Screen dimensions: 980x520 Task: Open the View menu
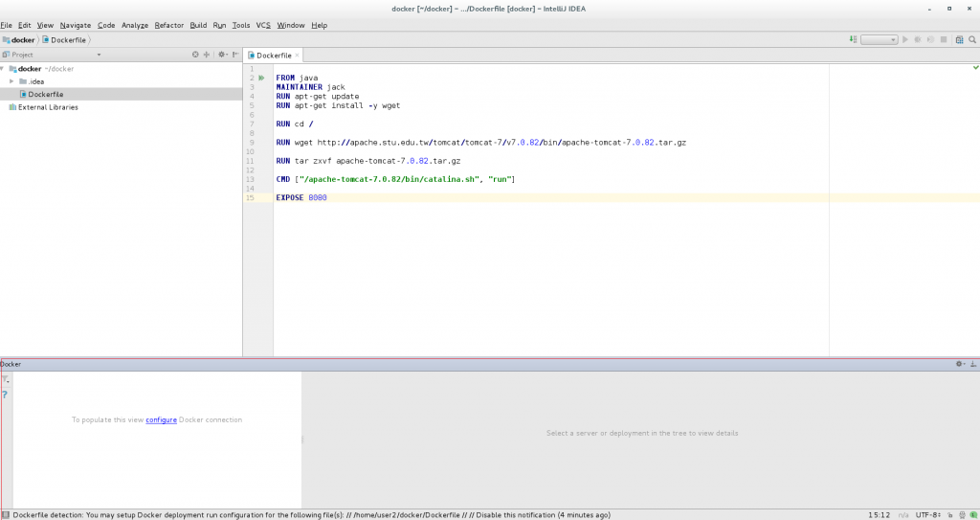[45, 25]
